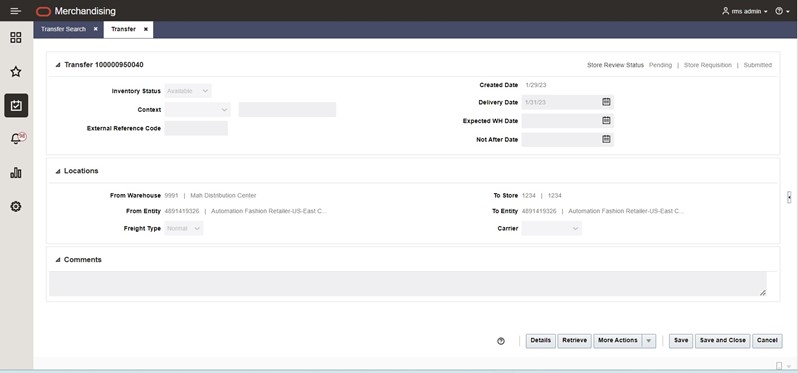Open the Inventory Status dropdown
Image resolution: width=798 pixels, height=373 pixels.
188,91
